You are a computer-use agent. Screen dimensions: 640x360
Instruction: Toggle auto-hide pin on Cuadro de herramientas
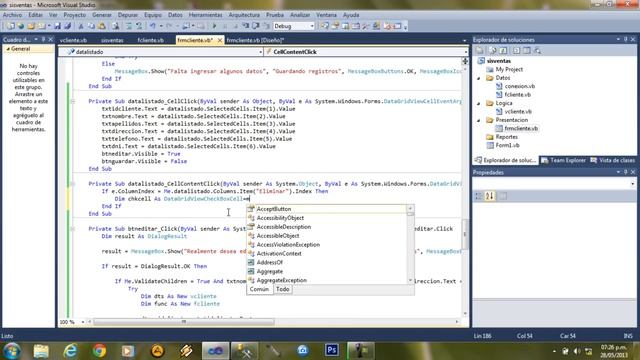tap(43, 40)
